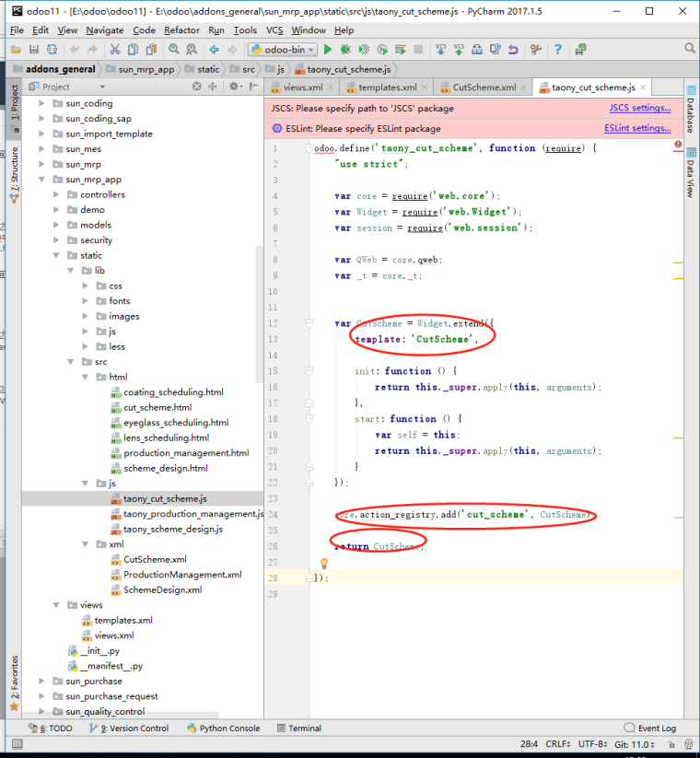Click the Run button in the toolbar
The width and height of the screenshot is (700, 758).
pyautogui.click(x=328, y=49)
